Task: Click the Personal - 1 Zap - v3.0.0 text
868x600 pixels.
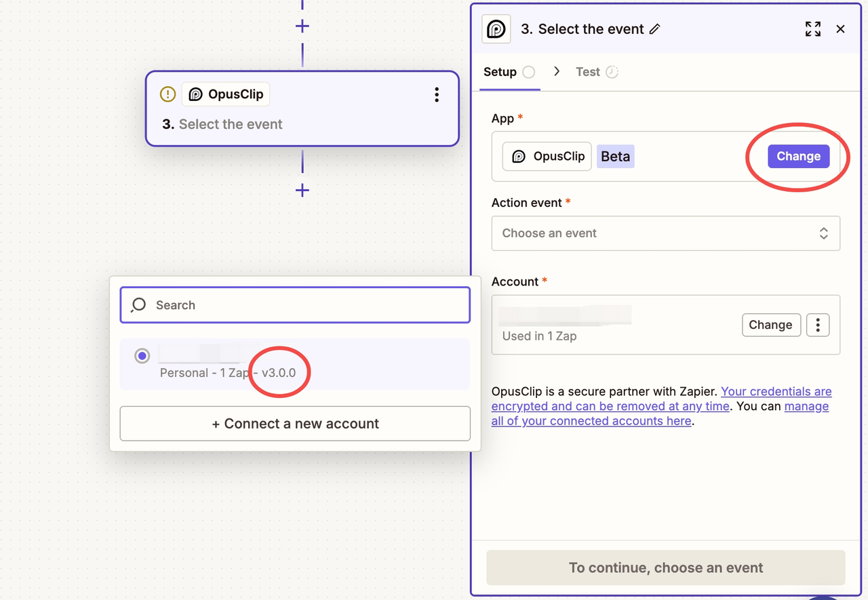Action: click(228, 373)
